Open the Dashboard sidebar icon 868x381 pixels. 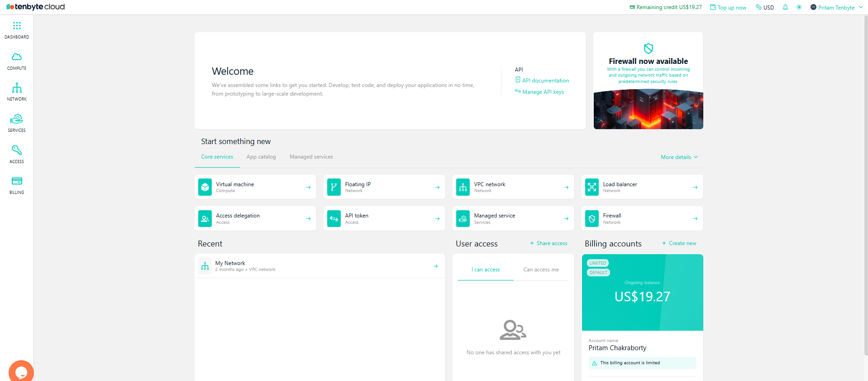click(17, 26)
